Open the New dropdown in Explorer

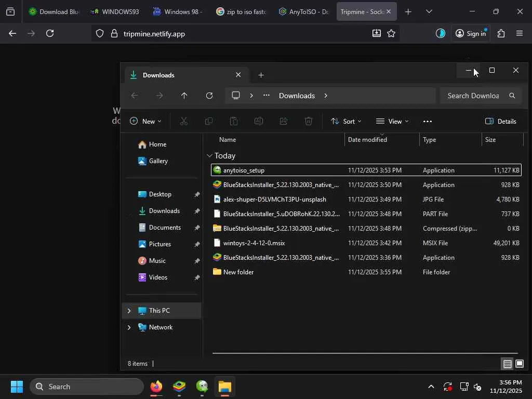coord(145,121)
